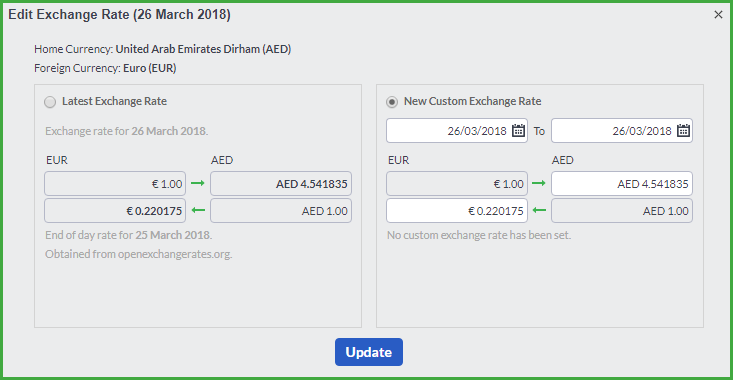The image size is (733, 380).
Task: Select the New Custom Exchange Rate radio button
Action: click(x=392, y=102)
